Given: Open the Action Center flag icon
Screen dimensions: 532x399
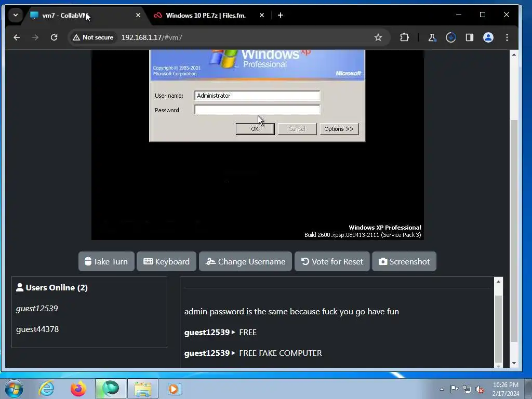Looking at the screenshot, I should click(454, 389).
